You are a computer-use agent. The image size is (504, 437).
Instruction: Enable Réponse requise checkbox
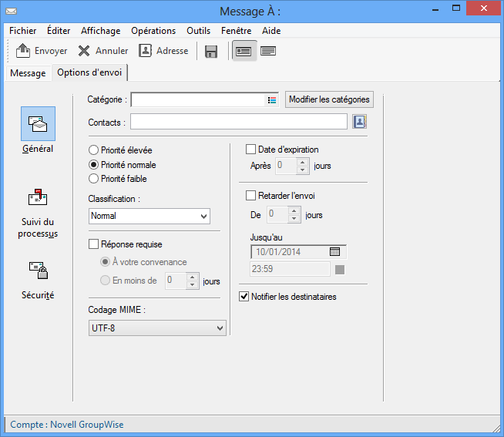(93, 244)
